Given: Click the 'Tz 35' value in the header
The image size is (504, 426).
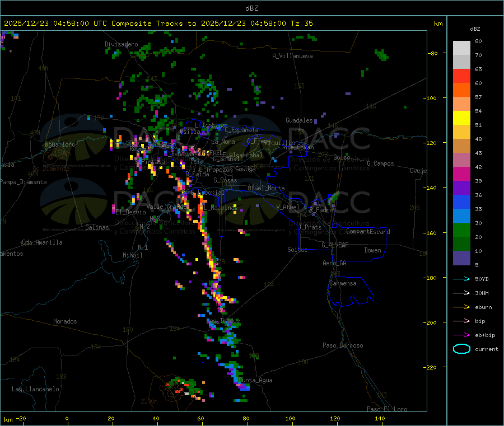Looking at the screenshot, I should click(301, 24).
